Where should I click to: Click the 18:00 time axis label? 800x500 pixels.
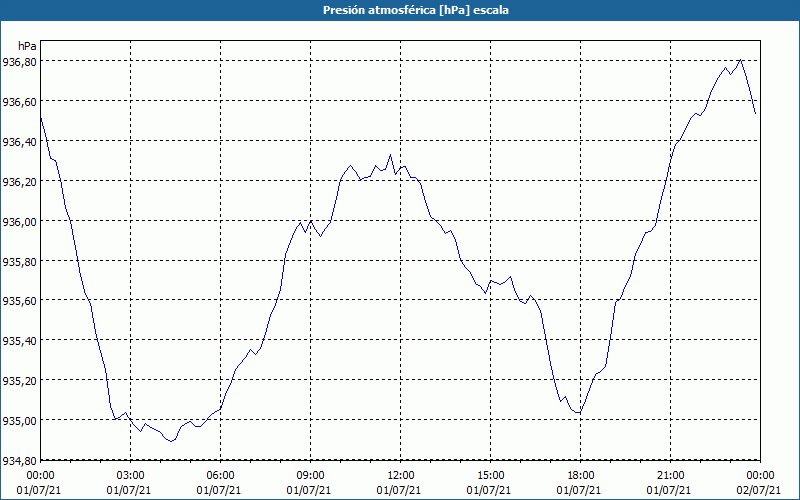coord(580,476)
